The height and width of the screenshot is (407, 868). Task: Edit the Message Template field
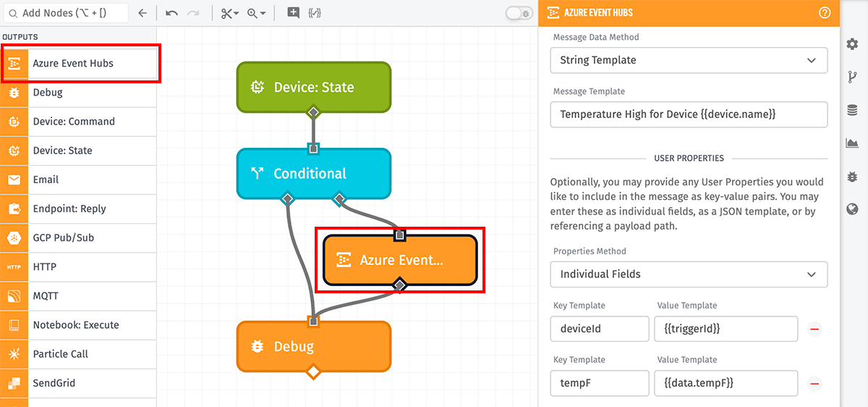click(689, 114)
